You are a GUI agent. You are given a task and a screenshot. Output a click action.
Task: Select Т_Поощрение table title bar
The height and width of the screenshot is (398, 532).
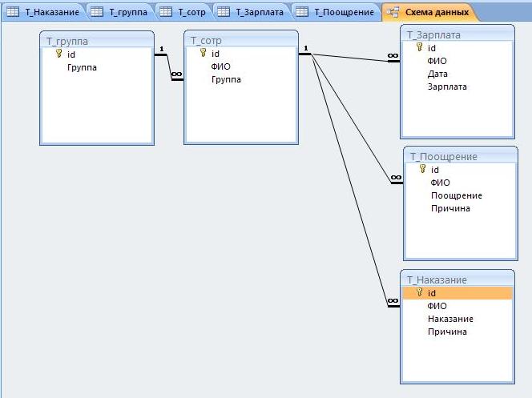461,156
